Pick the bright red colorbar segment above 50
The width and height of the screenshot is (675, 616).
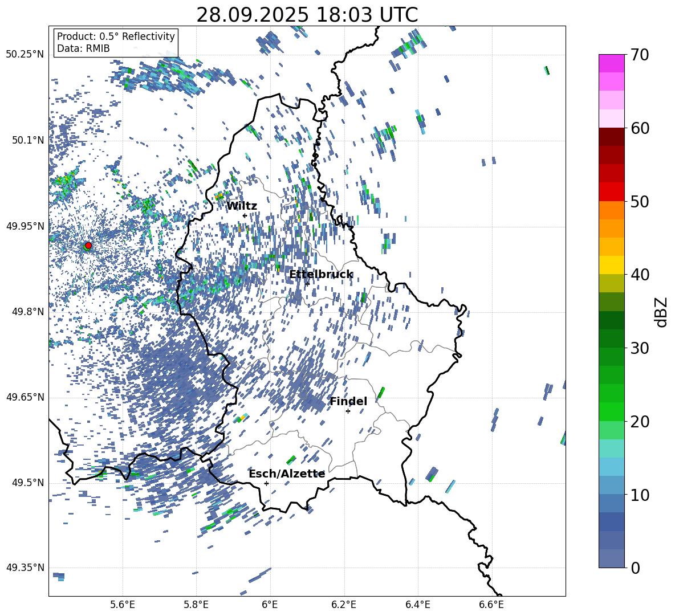[x=611, y=191]
